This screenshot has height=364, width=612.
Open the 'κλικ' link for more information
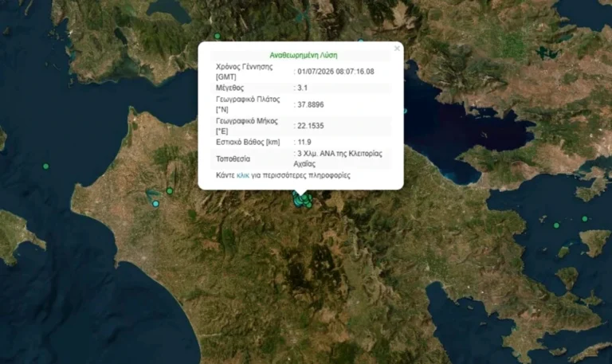click(243, 175)
